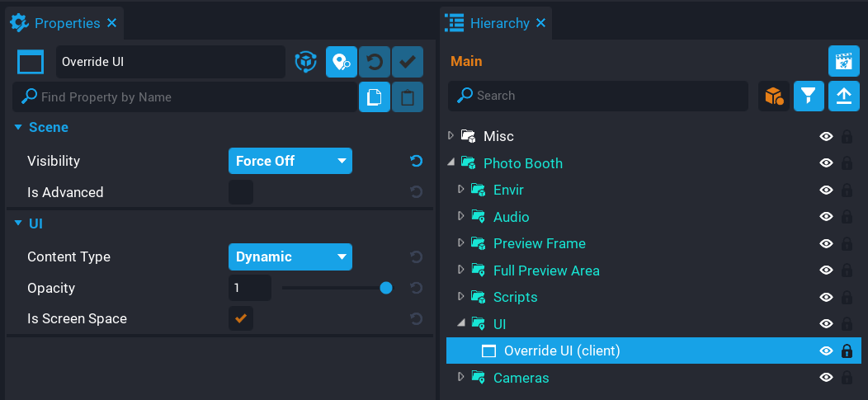The width and height of the screenshot is (868, 400).
Task: Click the locate object in hierarchy icon
Action: (x=341, y=62)
